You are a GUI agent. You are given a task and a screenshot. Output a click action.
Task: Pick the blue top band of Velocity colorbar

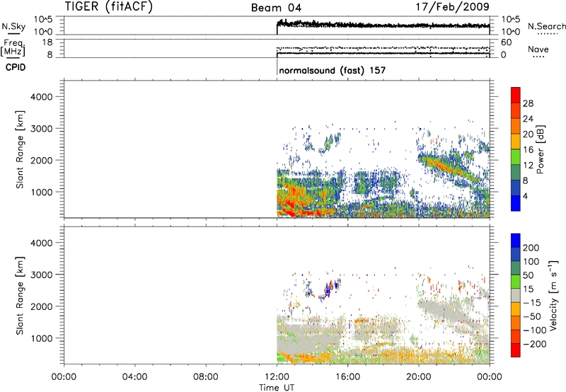[516, 241]
